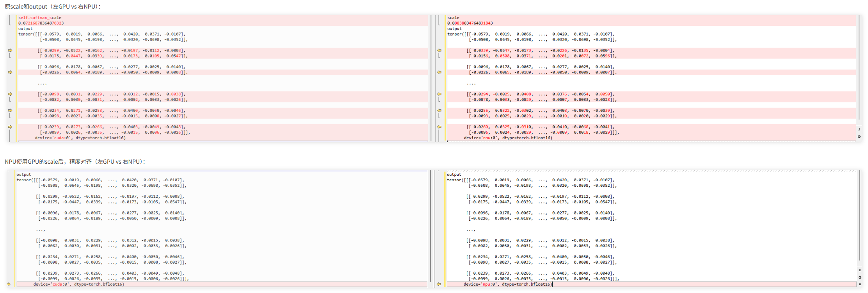
Task: Click the circle icon in the aligned NPU pane scrollbar
Action: pos(860,277)
